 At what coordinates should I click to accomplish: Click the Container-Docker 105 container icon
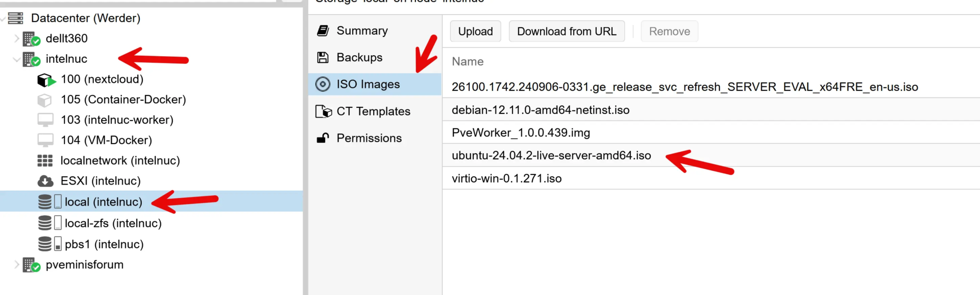pyautogui.click(x=45, y=100)
